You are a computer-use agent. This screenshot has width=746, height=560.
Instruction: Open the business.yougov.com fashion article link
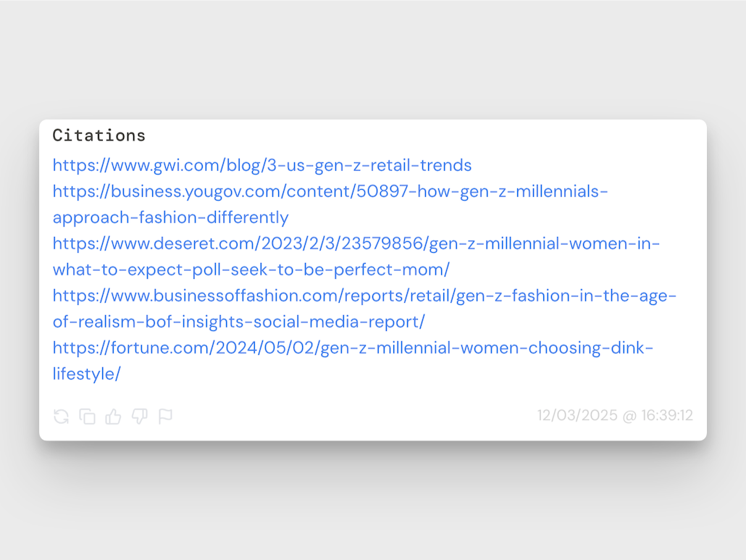coord(330,191)
